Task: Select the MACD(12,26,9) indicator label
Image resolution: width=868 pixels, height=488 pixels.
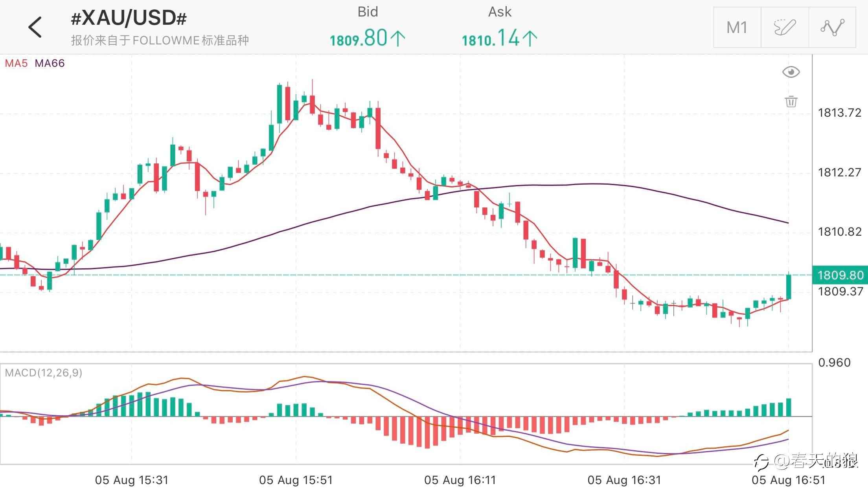Action: pos(43,372)
